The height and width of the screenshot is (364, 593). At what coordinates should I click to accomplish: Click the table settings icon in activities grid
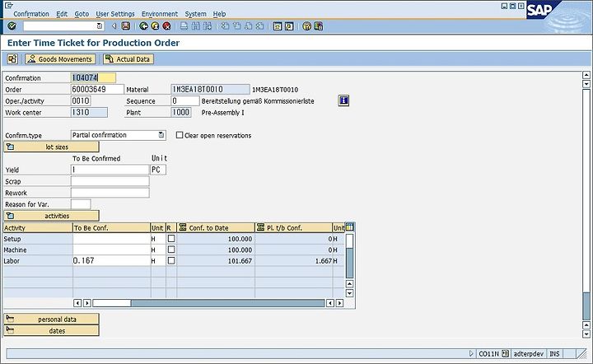349,227
